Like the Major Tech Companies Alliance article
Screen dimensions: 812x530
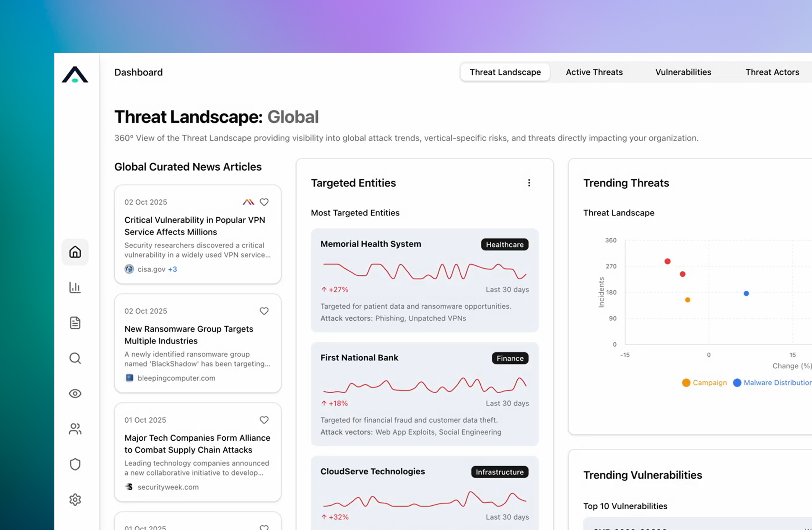(264, 420)
